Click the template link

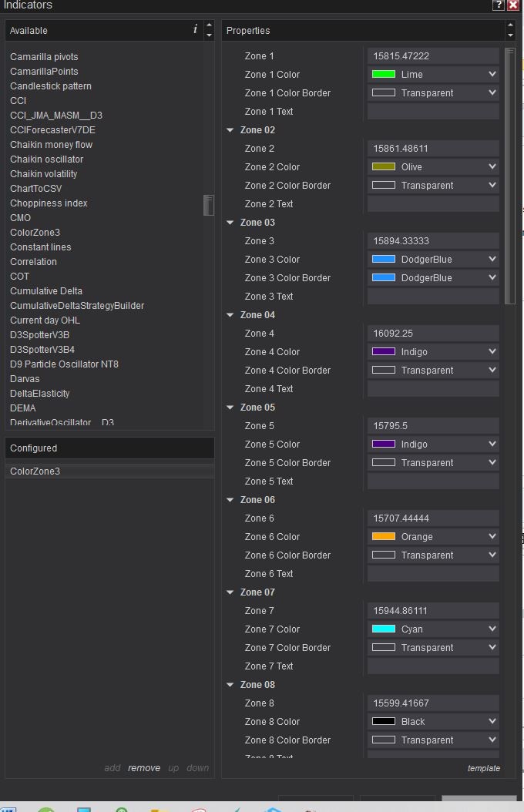[483, 768]
